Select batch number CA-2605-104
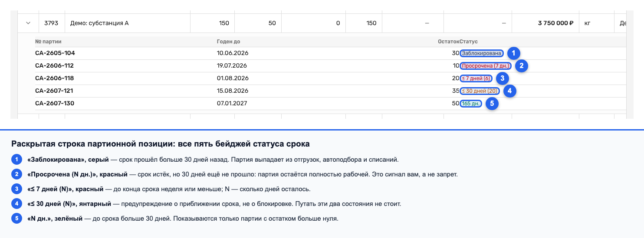This screenshot has width=644, height=238. tap(55, 53)
